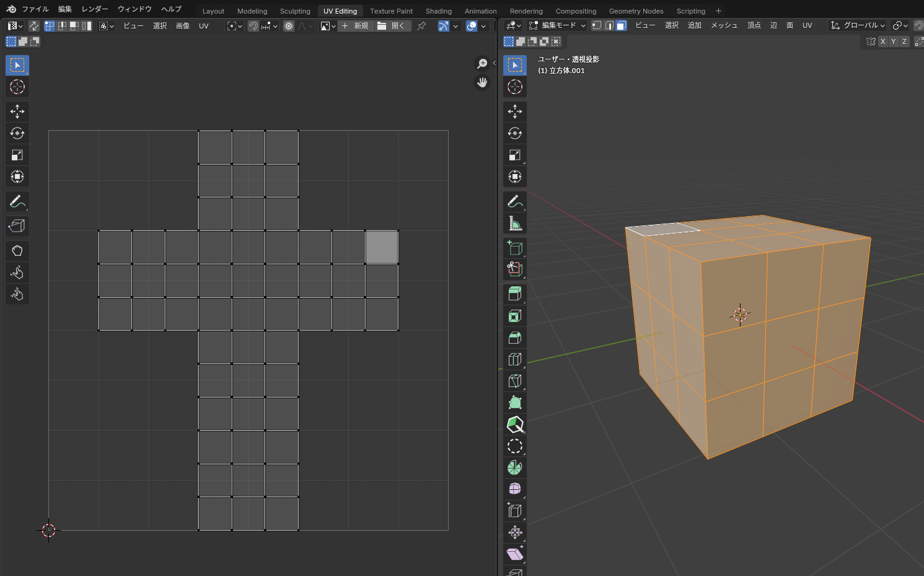Activate the Annotate tool in 3D viewport

(x=515, y=201)
